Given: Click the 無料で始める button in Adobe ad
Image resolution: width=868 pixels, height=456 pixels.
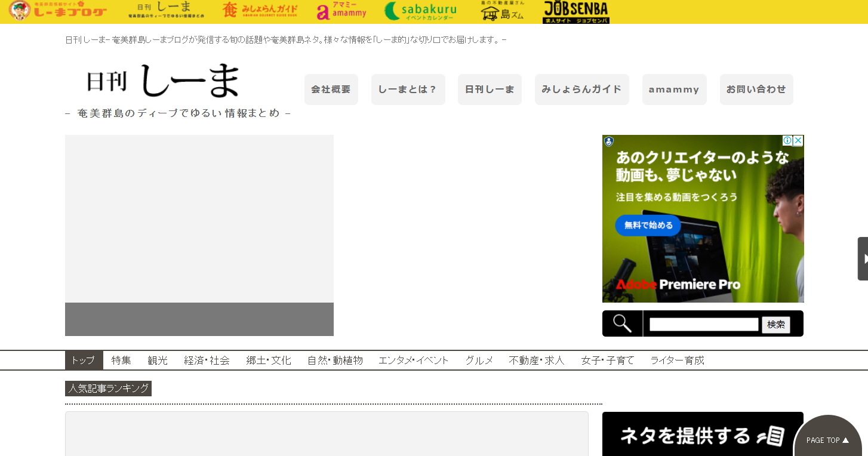Looking at the screenshot, I should tap(648, 226).
